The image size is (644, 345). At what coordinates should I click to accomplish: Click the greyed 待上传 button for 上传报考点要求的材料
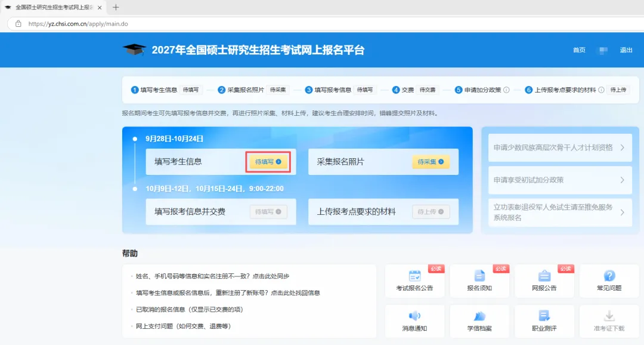(431, 212)
